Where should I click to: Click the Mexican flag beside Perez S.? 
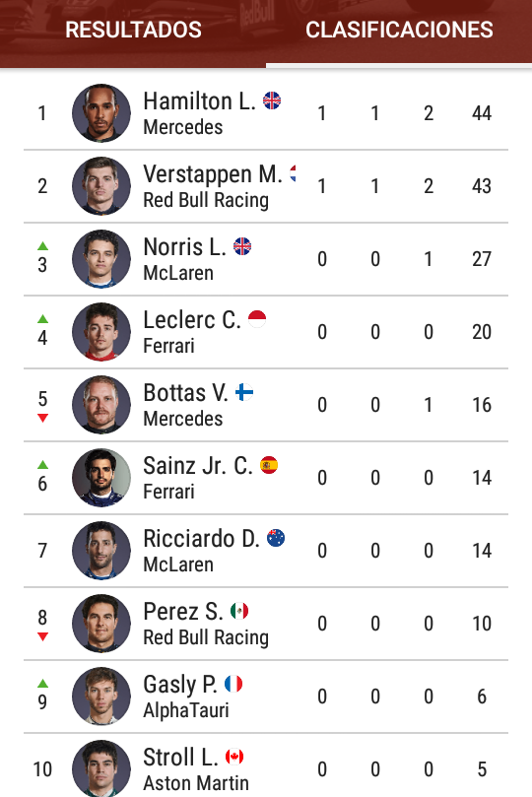(239, 611)
